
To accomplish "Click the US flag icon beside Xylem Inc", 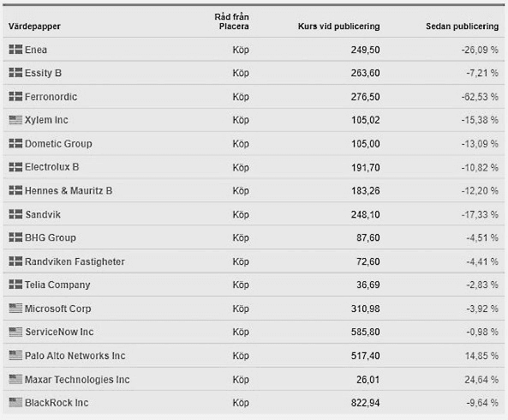I will [x=15, y=120].
